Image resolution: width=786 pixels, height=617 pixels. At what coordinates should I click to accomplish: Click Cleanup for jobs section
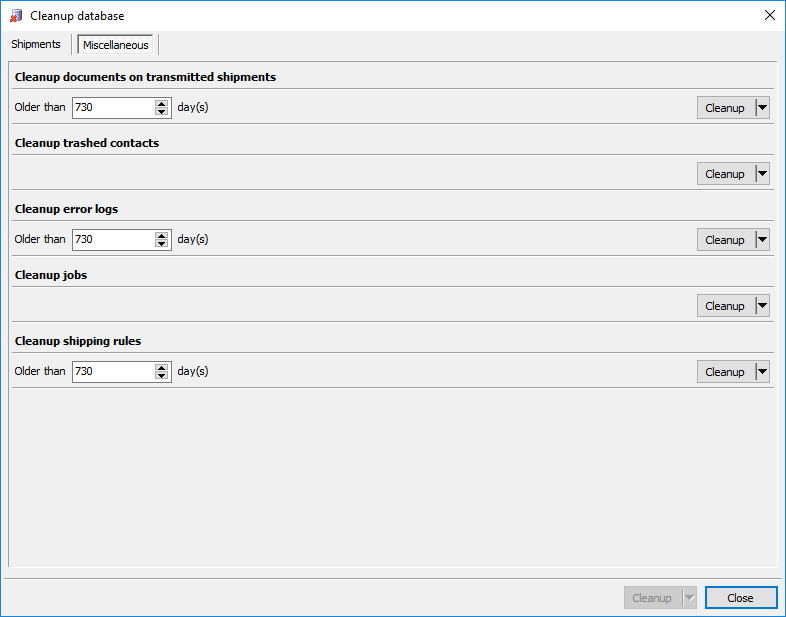725,306
